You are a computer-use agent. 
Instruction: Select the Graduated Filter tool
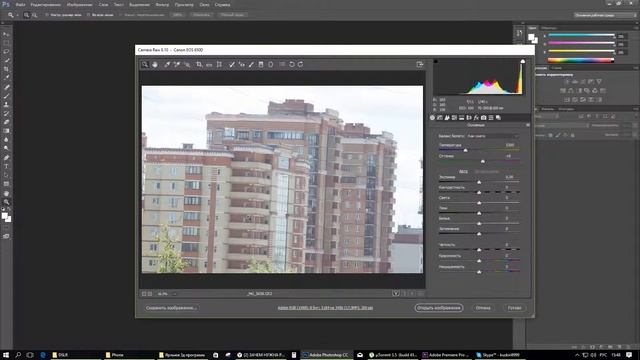261,64
